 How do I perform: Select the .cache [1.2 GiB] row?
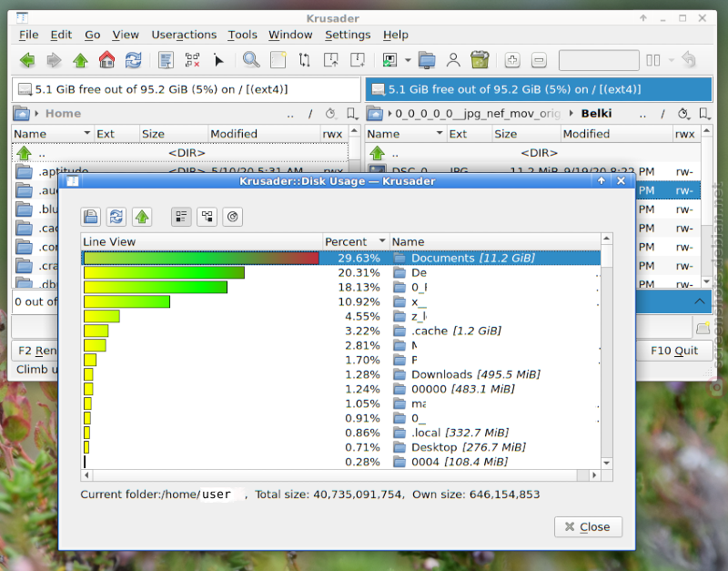(340, 331)
